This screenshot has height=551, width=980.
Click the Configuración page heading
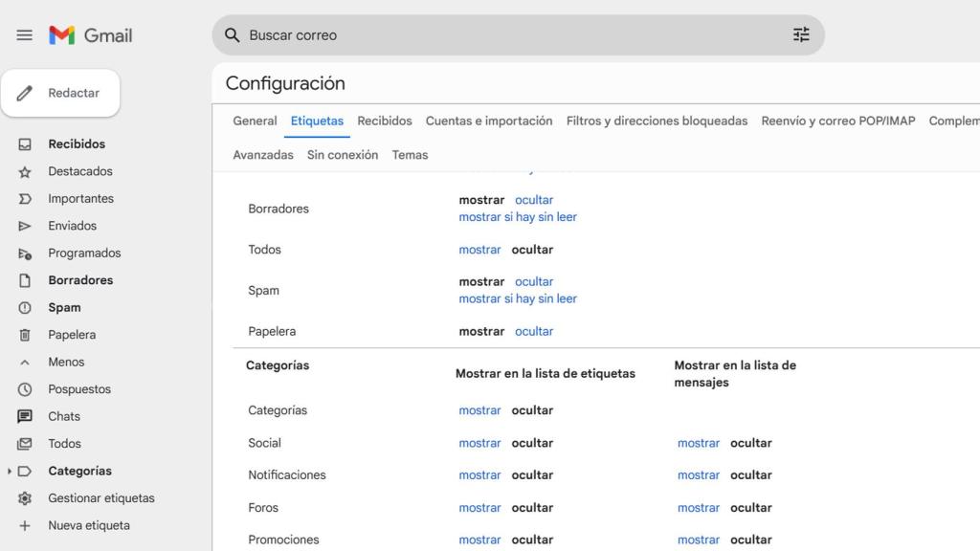click(x=285, y=84)
